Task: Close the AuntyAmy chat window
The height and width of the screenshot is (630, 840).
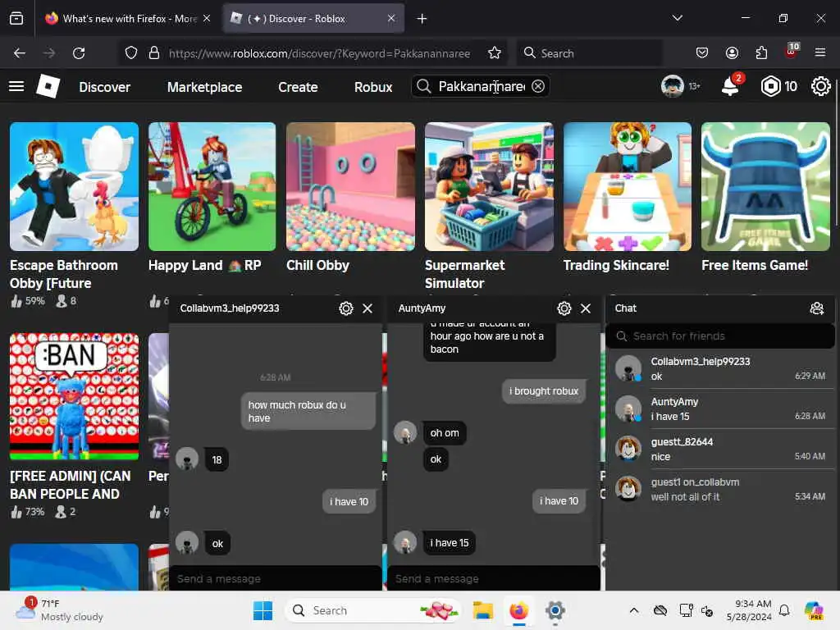Action: click(586, 308)
